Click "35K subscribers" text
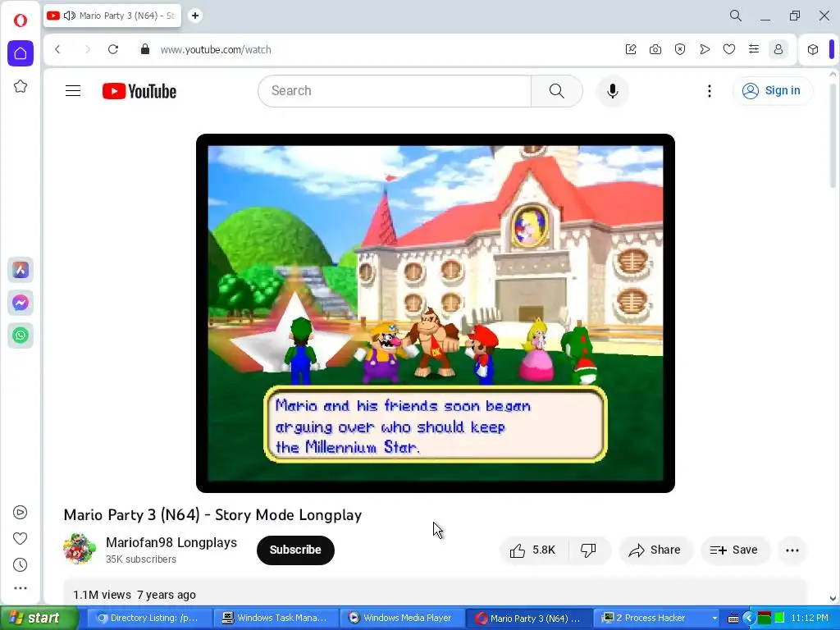The width and height of the screenshot is (840, 630). [x=141, y=559]
